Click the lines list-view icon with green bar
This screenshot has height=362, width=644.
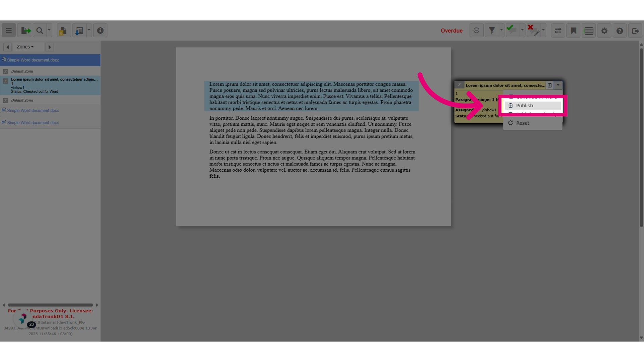point(589,31)
